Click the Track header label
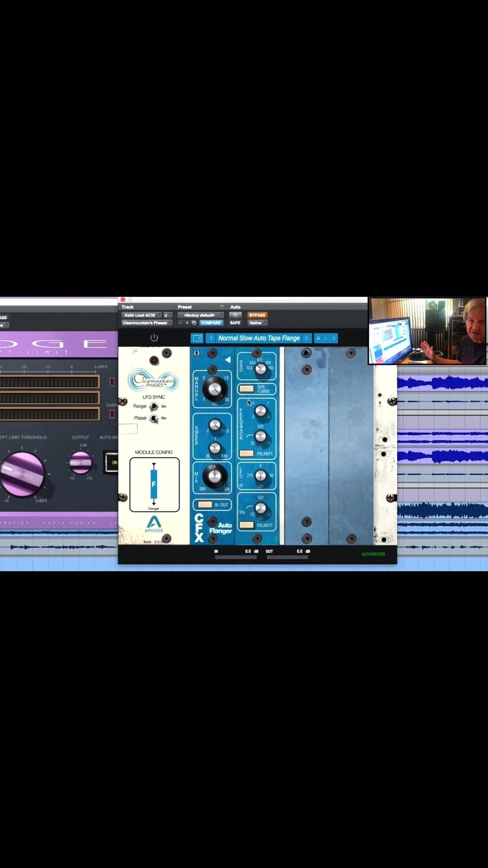Viewport: 488px width, 868px height. pos(128,307)
